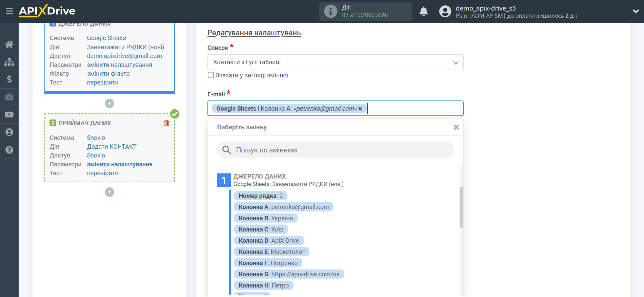This screenshot has height=297, width=644.
Task: Toggle 'Вказати у вигляді змінної' checkbox
Action: pos(211,75)
